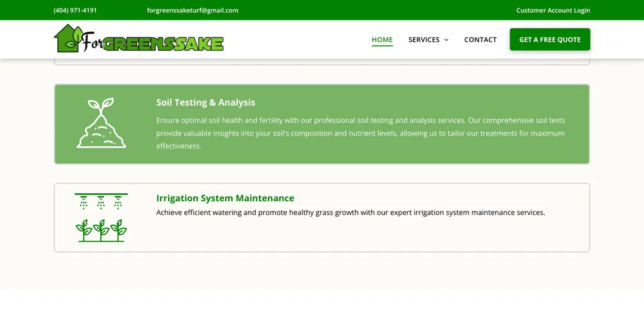Click the seedling soil mound icon
The width and height of the screenshot is (644, 323).
(x=101, y=123)
